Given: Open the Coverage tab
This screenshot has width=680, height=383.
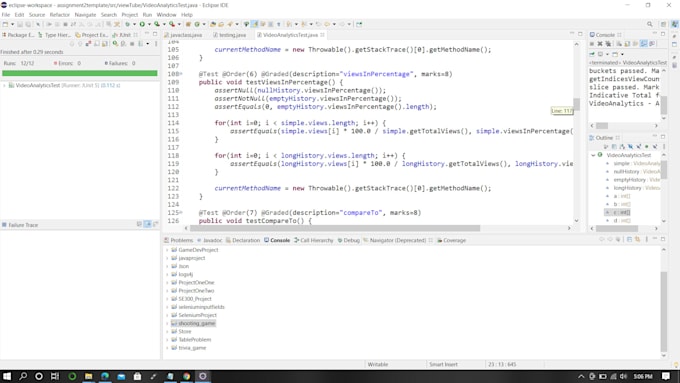Looking at the screenshot, I should [451, 240].
